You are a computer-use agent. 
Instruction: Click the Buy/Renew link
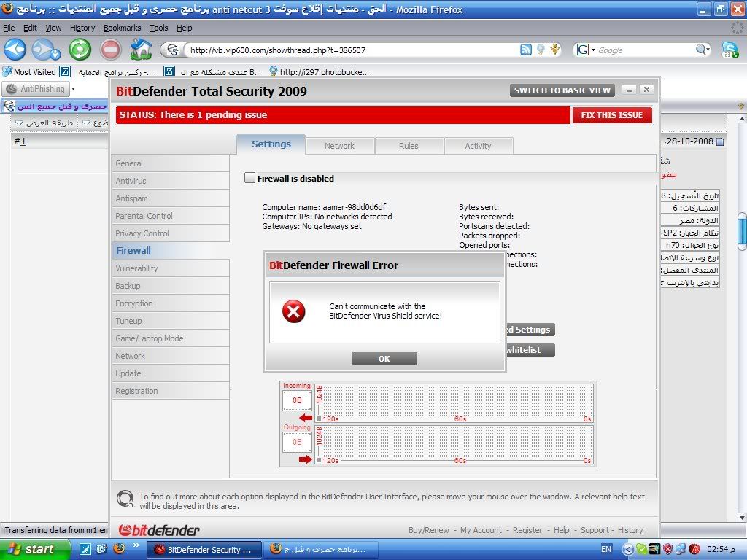pyautogui.click(x=428, y=530)
